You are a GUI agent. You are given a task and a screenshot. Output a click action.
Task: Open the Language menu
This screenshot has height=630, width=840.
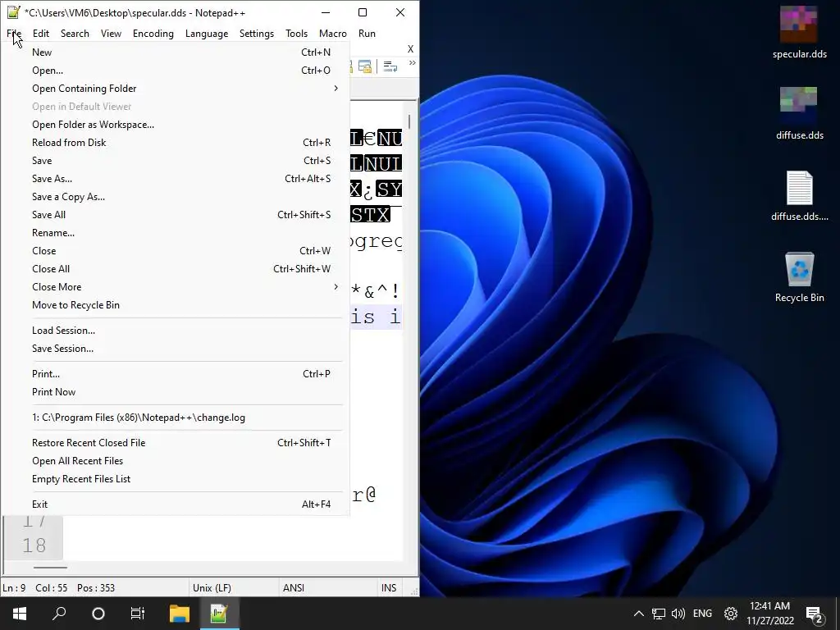(207, 33)
